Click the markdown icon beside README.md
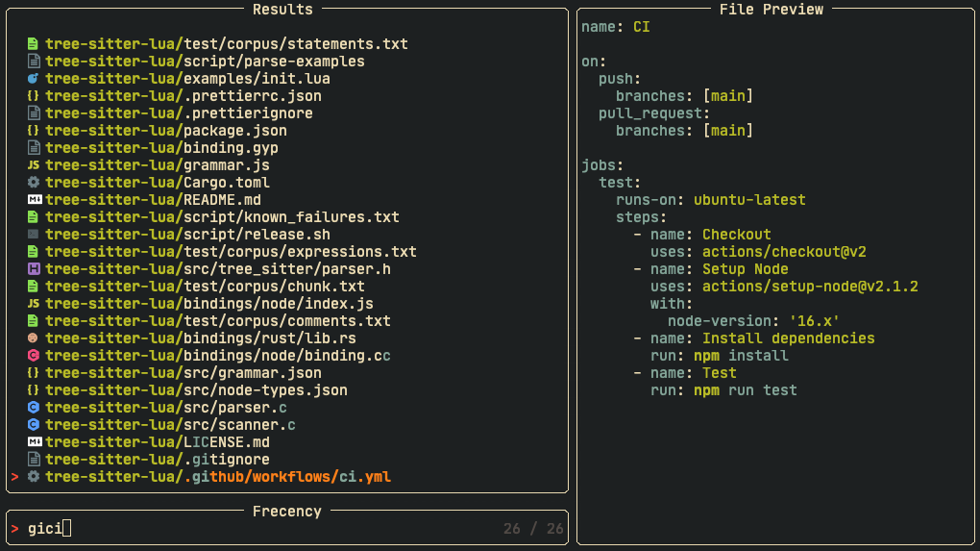 point(35,199)
